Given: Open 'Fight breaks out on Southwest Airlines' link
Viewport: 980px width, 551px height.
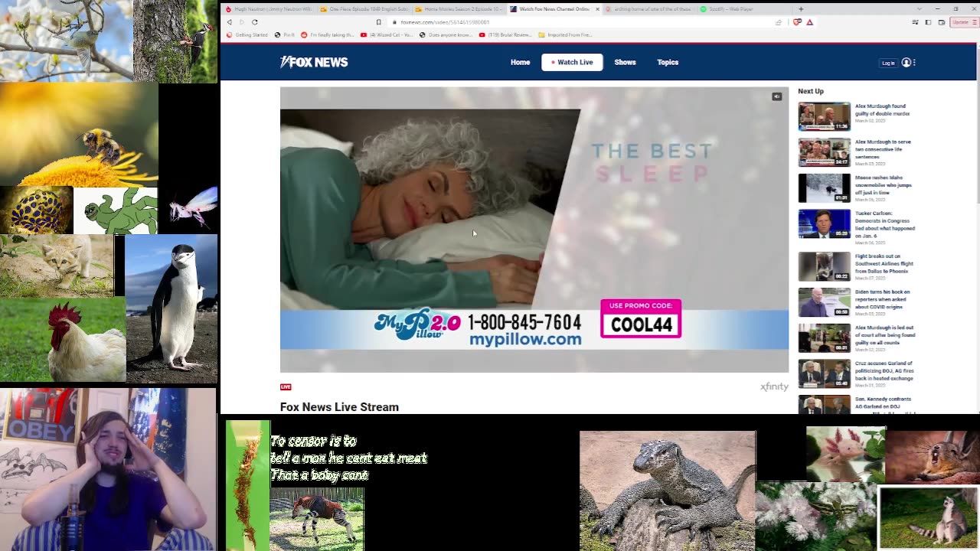Looking at the screenshot, I should pyautogui.click(x=884, y=264).
